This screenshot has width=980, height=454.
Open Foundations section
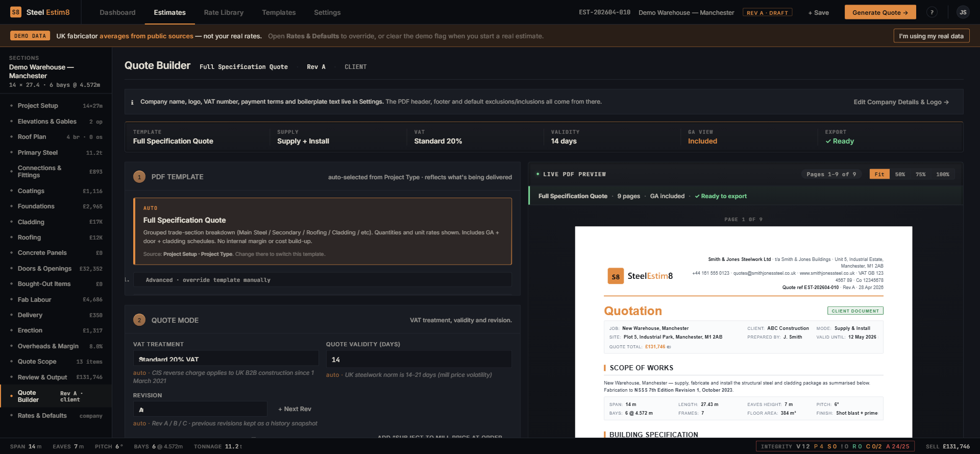(56, 206)
